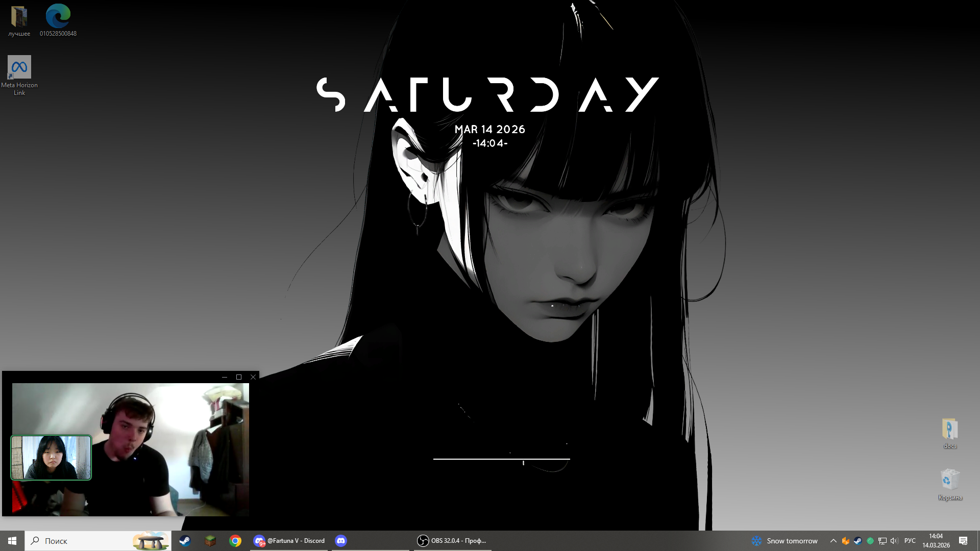Launch Minecraft from the taskbar
980x551 pixels.
210,541
